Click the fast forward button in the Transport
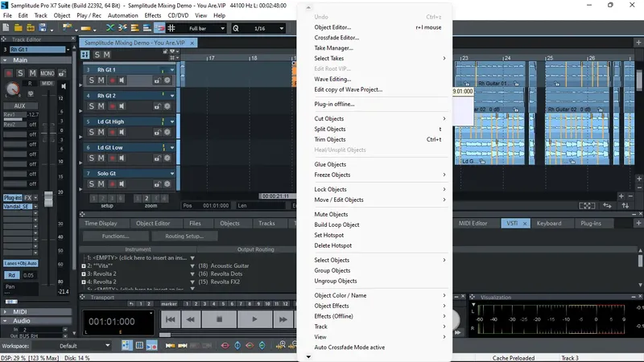 pyautogui.click(x=283, y=319)
